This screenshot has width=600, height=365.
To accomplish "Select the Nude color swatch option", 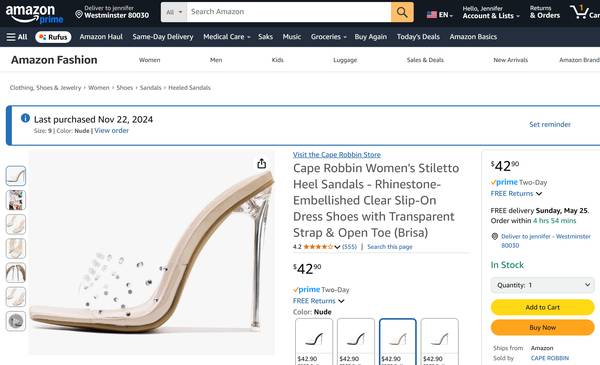I will click(x=398, y=342).
